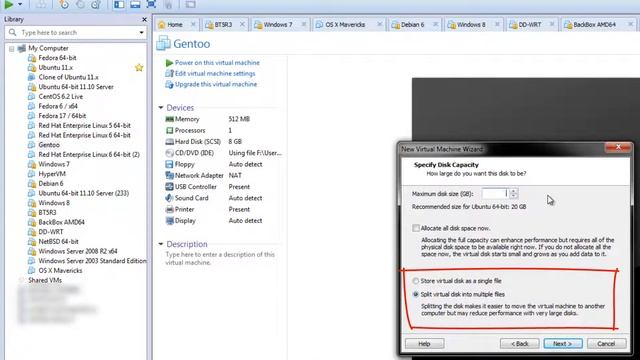
Task: Click the favorite star next to Ubuntu 11.x
Action: [139, 67]
